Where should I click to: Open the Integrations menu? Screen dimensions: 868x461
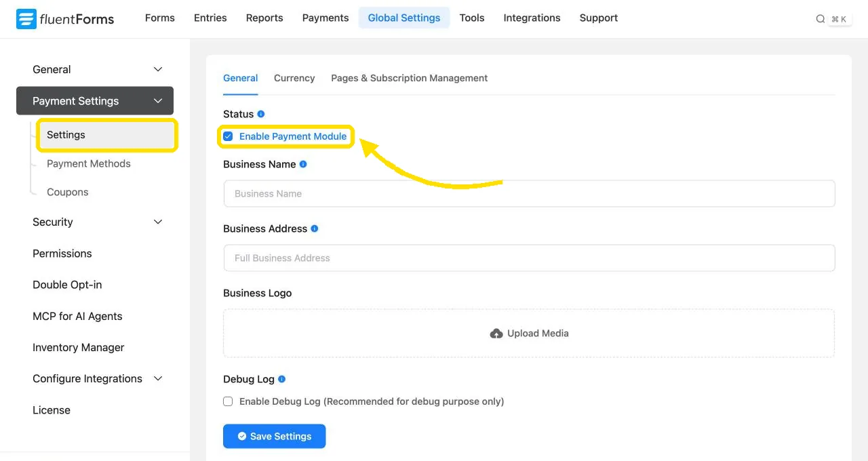click(x=532, y=18)
